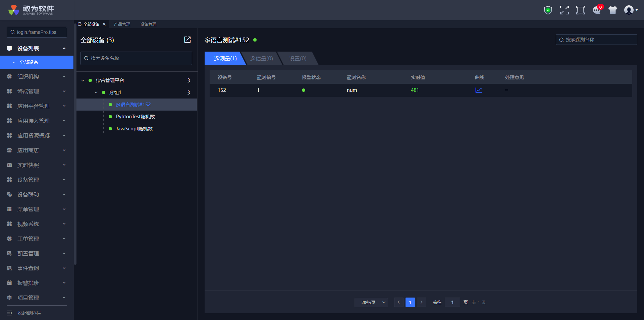Close the 全部设备 tab
Screen dimensions: 644x320
tap(104, 24)
